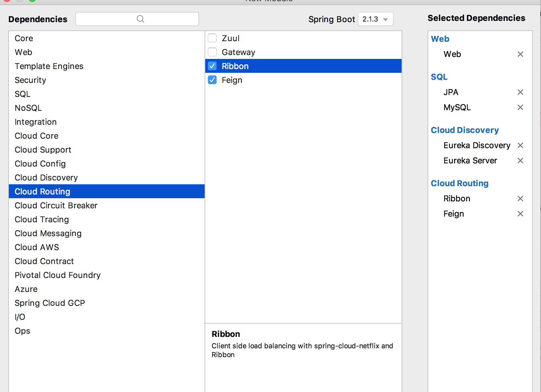Select Spring Cloud GCP category
Screen dimensions: 541x392
click(107, 303)
